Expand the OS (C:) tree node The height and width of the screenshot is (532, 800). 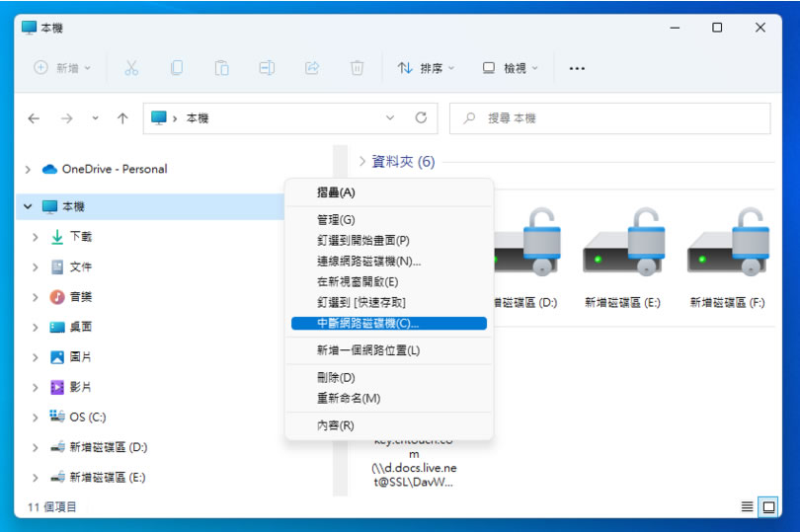pos(36,418)
